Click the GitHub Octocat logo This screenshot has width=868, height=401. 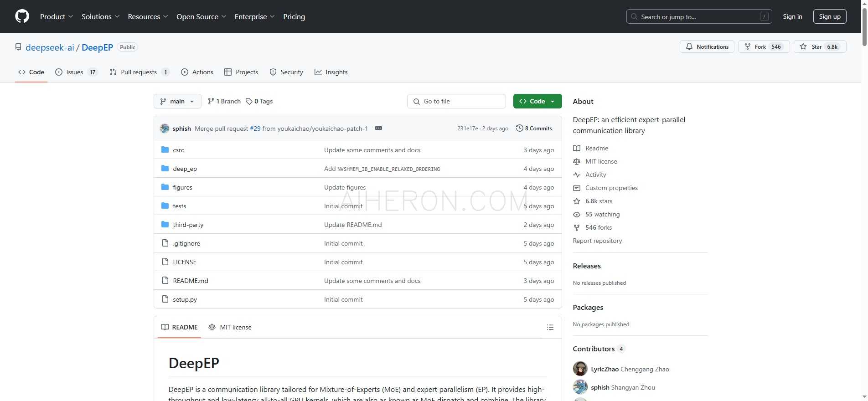(22, 16)
